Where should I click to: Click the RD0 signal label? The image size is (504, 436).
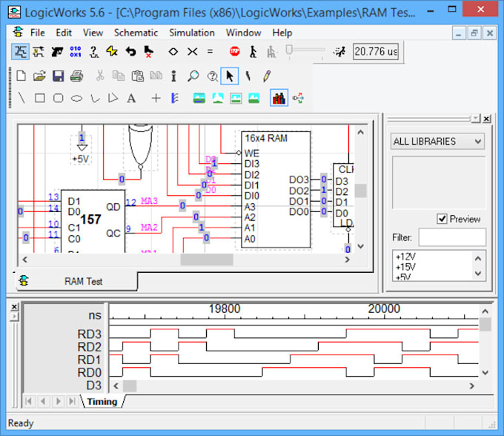coord(90,373)
